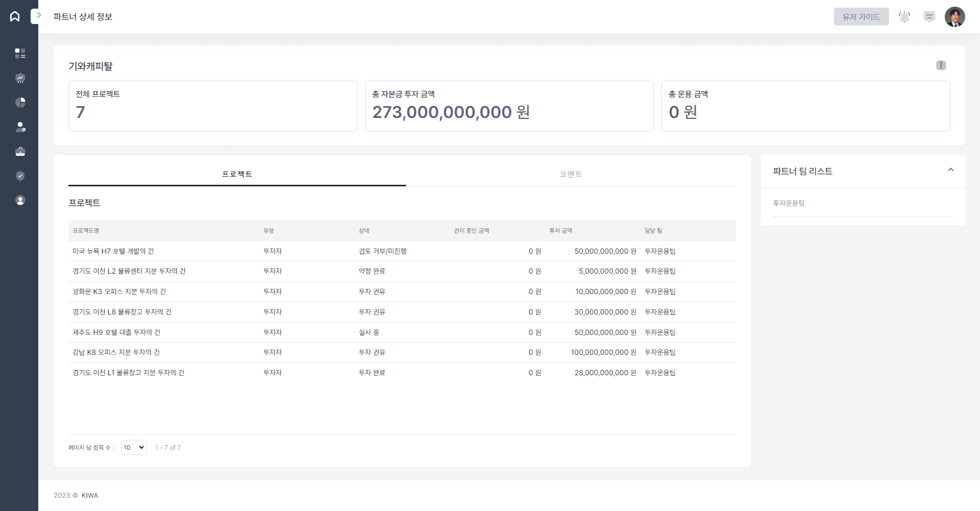Screen dimensions: 980x511
Task: Expand the sidebar with the chevron arrow
Action: pyautogui.click(x=38, y=16)
